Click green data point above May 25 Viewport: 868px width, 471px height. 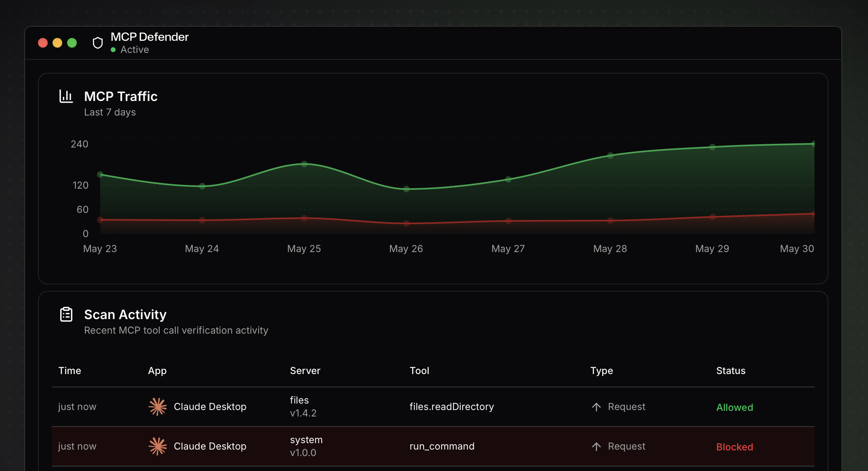tap(304, 164)
